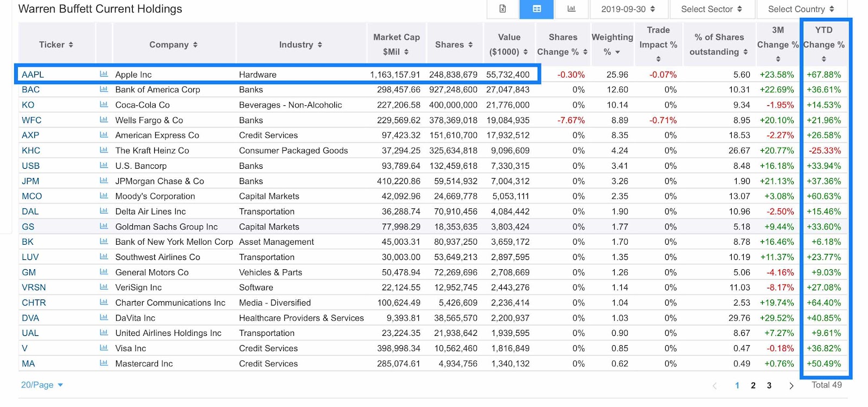Open the KHC ticker link
The height and width of the screenshot is (407, 868).
(x=31, y=150)
